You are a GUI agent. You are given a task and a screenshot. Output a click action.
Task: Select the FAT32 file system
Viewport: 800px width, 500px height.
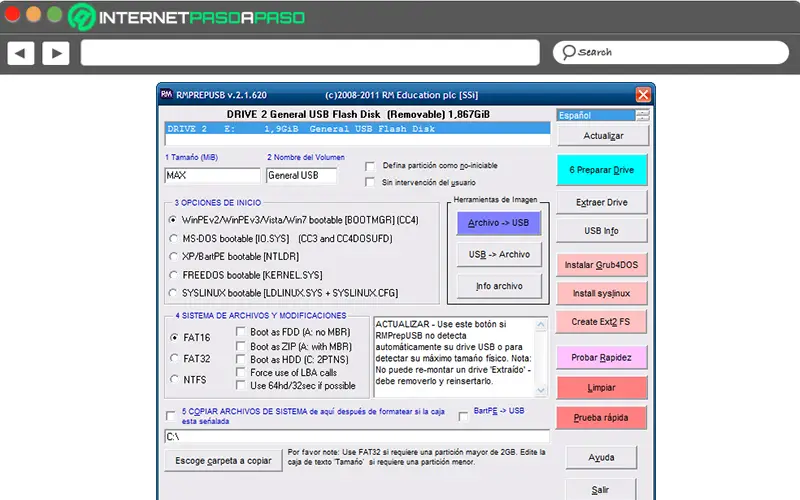[x=174, y=358]
